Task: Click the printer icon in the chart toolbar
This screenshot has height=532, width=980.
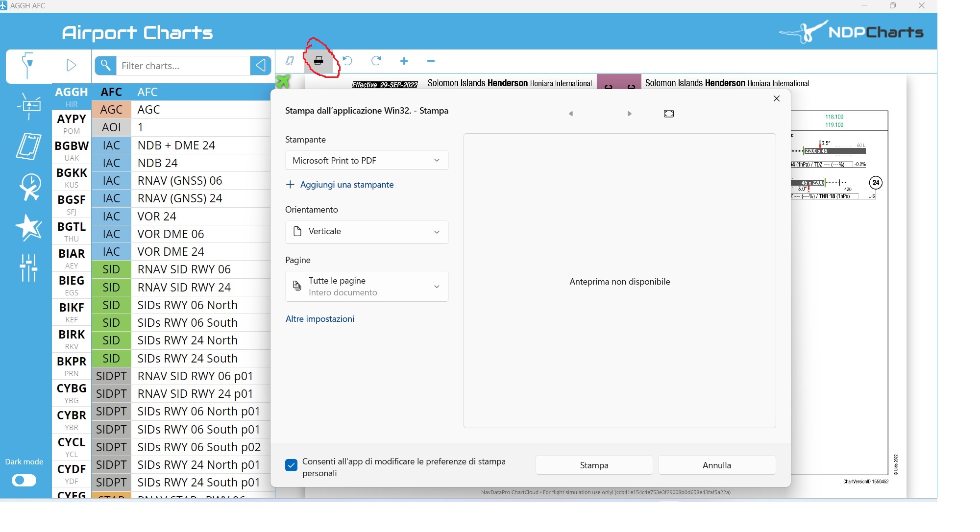Action: 318,61
